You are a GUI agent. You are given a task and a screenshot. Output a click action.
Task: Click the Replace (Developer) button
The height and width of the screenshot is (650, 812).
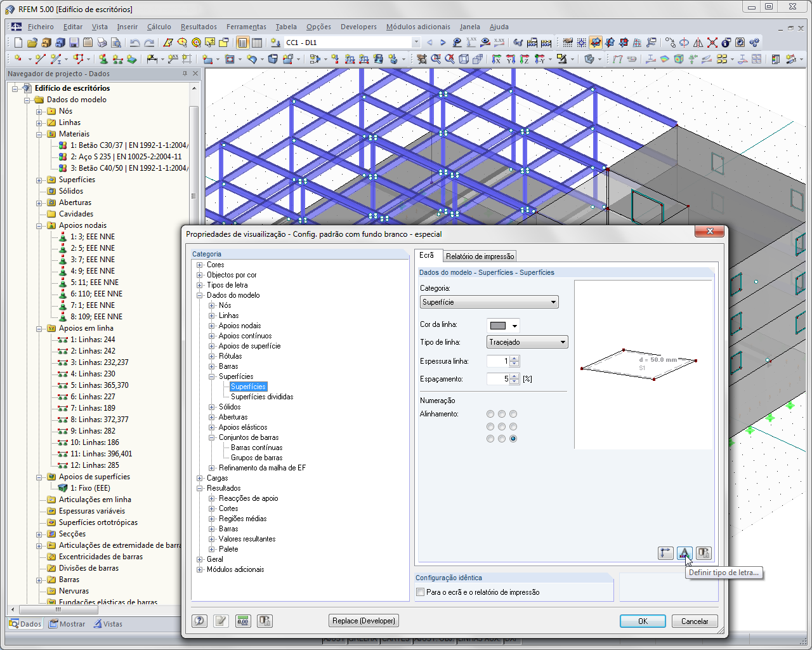tap(363, 621)
